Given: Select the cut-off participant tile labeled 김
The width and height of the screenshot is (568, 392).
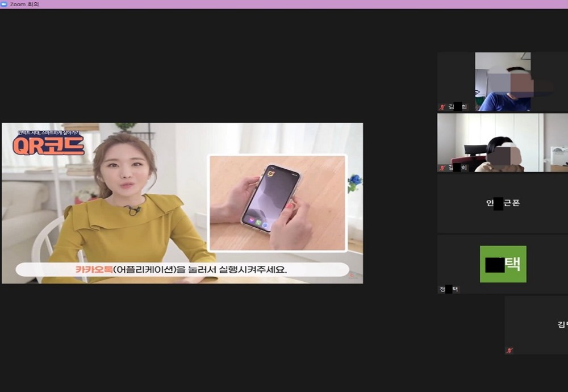Looking at the screenshot, I should coord(537,324).
